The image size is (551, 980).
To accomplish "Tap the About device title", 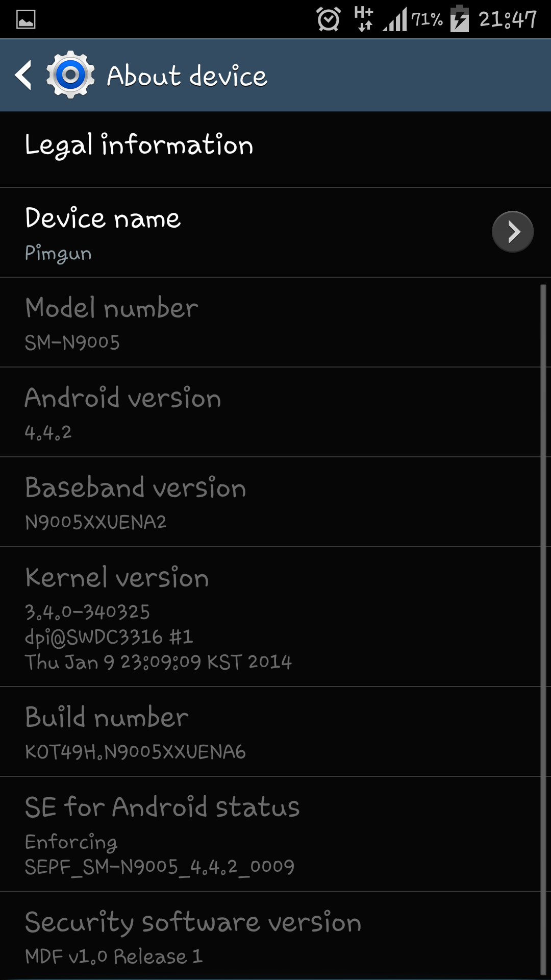I will tap(187, 76).
